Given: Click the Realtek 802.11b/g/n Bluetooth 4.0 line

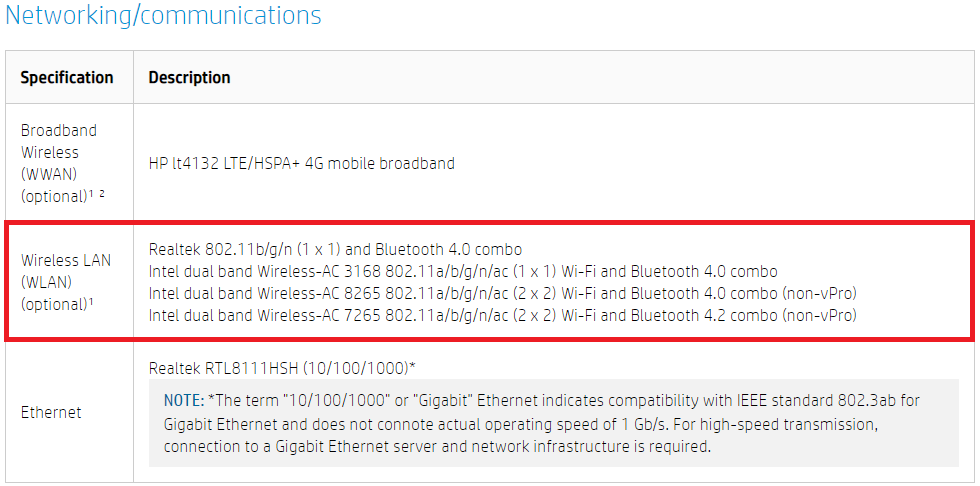Looking at the screenshot, I should click(x=335, y=249).
